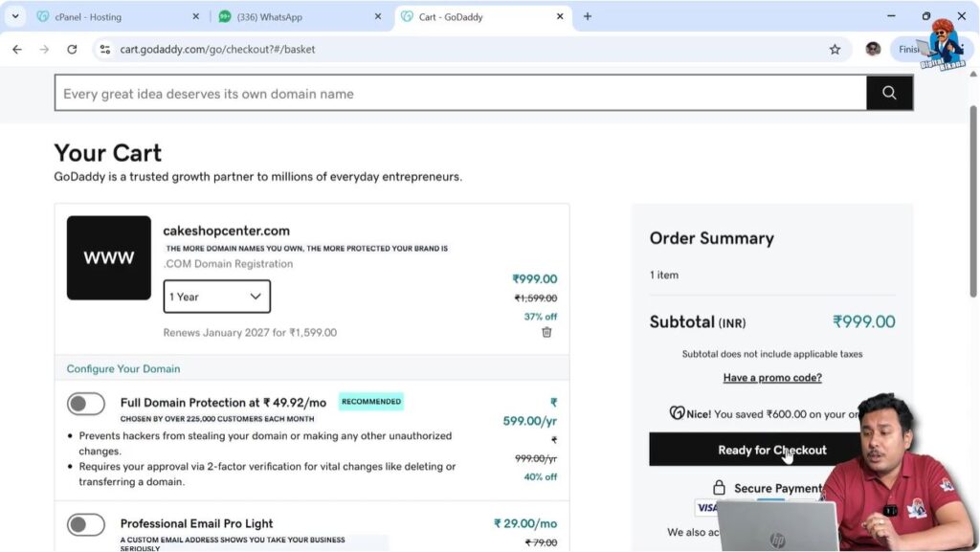The height and width of the screenshot is (552, 980).
Task: Open a new browser tab
Action: coord(588,17)
